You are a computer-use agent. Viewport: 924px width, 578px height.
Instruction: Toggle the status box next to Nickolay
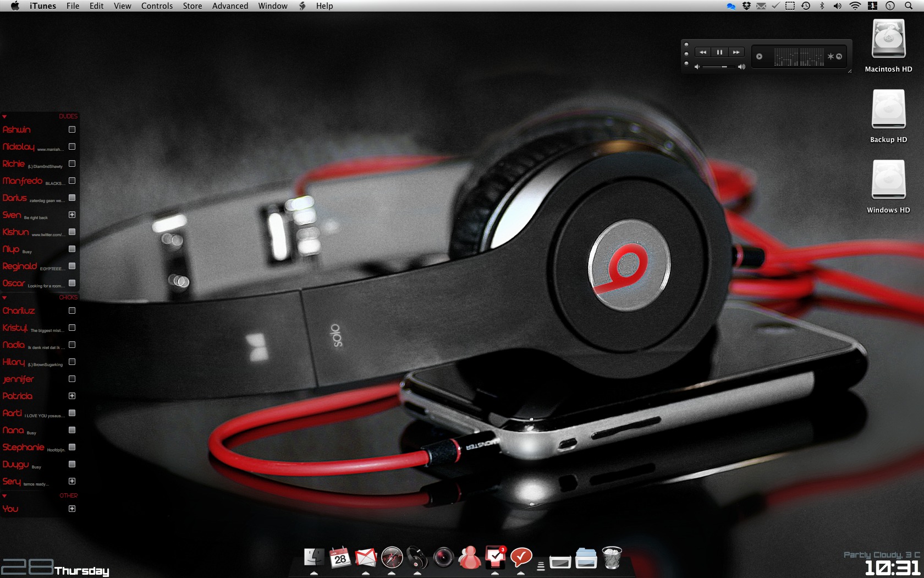[72, 146]
